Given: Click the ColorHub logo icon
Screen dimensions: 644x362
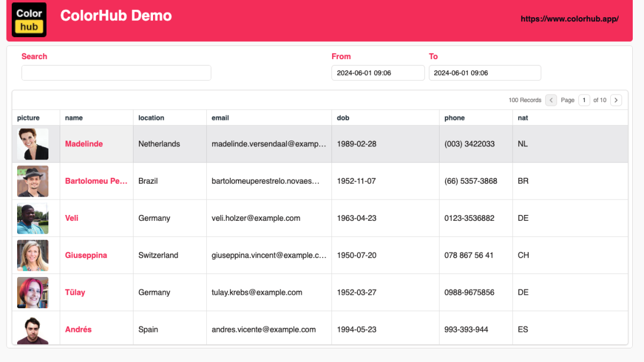Looking at the screenshot, I should pyautogui.click(x=28, y=19).
